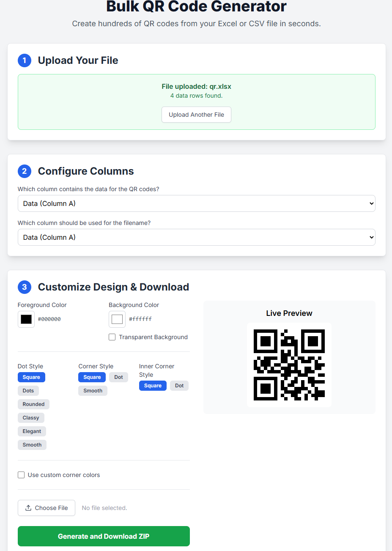Enable Transparent Background checkbox
Viewport: 392px width, 551px height.
pos(112,337)
